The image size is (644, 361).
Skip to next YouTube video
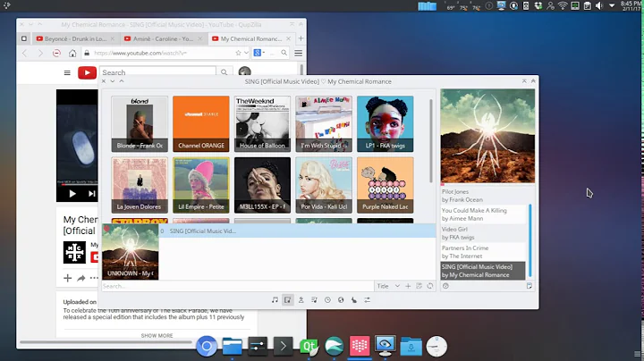92,194
